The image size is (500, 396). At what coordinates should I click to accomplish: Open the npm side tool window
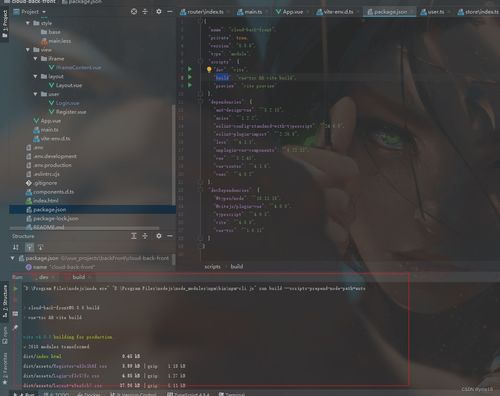tap(5, 335)
